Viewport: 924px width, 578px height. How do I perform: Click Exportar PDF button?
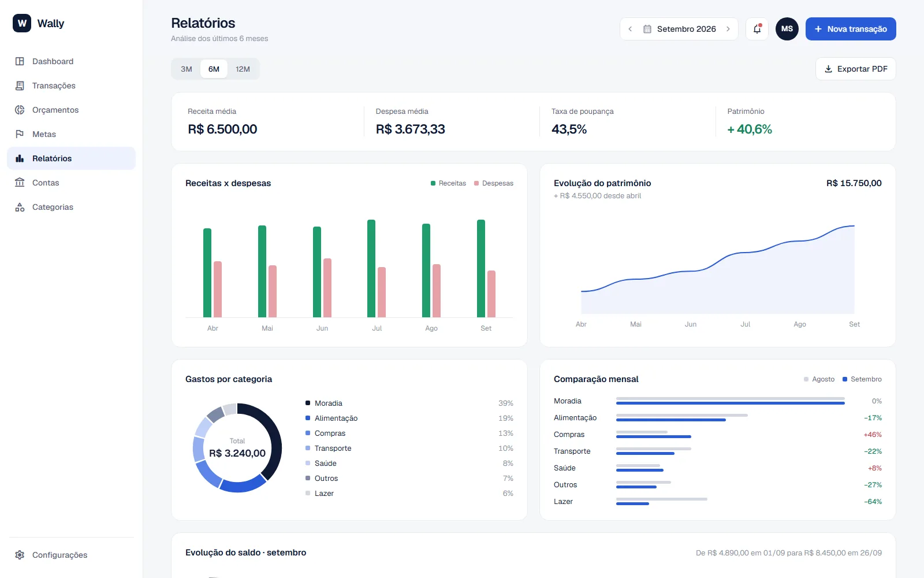click(856, 69)
